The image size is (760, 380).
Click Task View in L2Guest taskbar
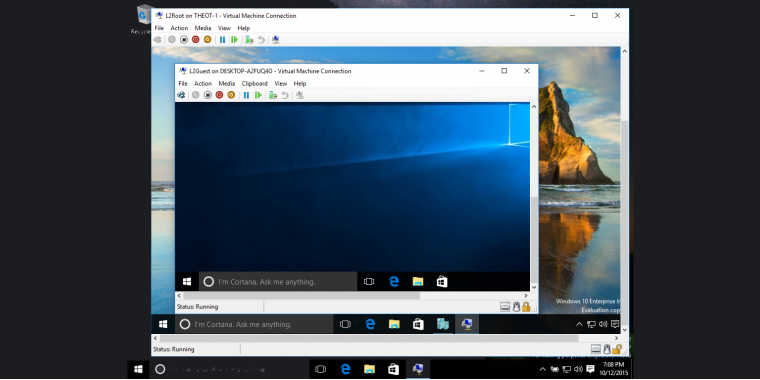click(369, 282)
